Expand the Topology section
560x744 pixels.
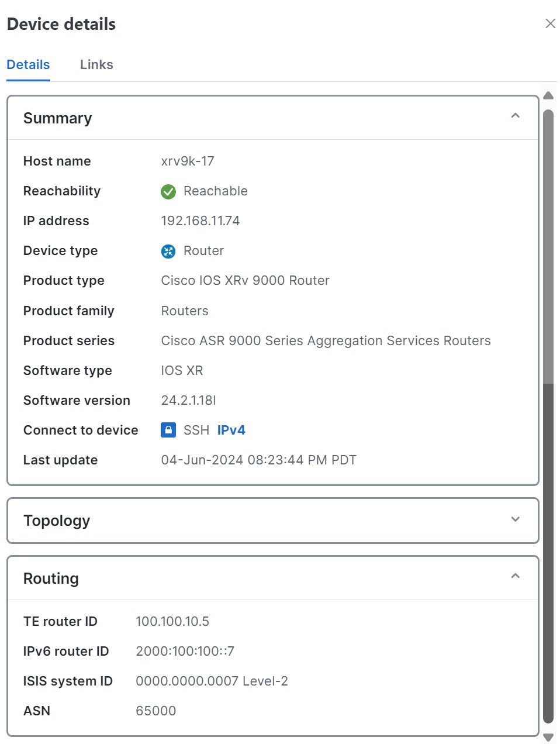515,519
